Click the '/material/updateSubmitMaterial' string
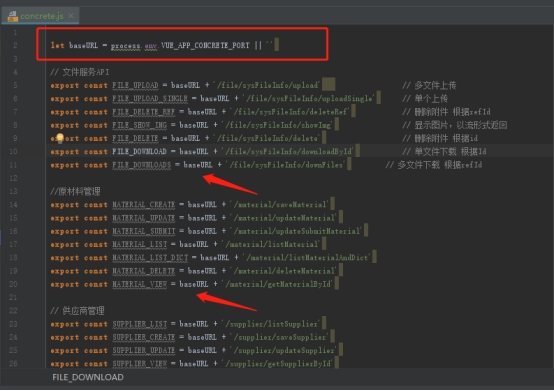 click(296, 231)
